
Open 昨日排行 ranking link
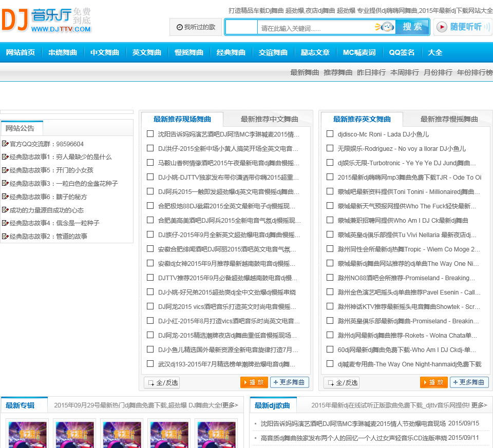371,72
